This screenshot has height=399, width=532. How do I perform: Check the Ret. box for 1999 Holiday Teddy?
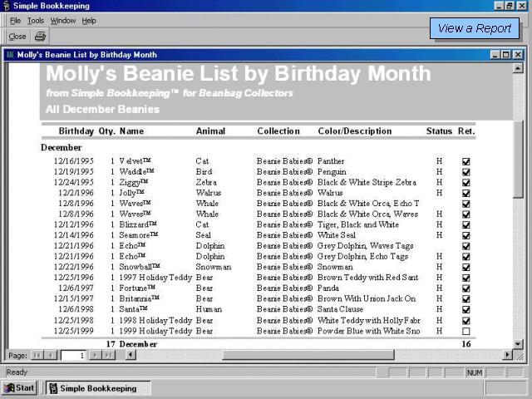(466, 331)
